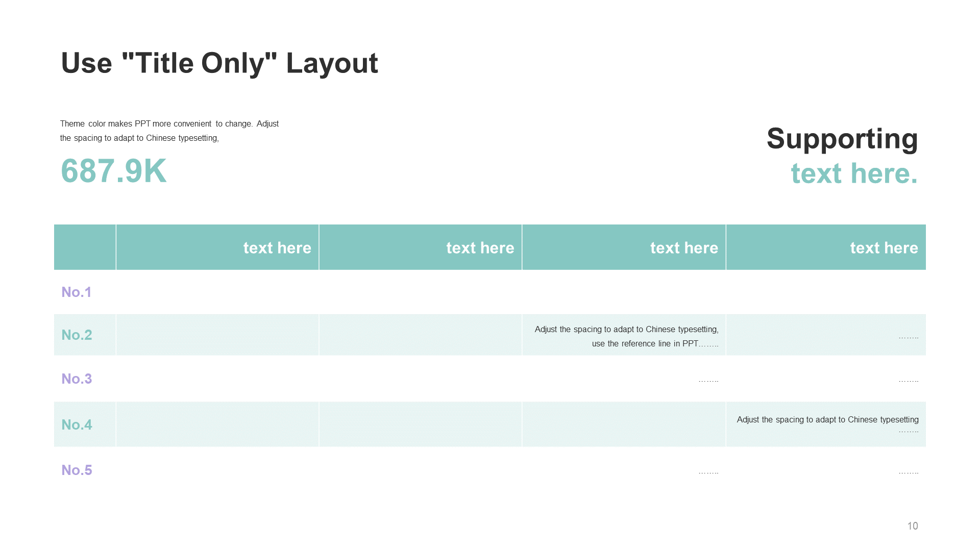Click the third 'text here' column header

(684, 247)
